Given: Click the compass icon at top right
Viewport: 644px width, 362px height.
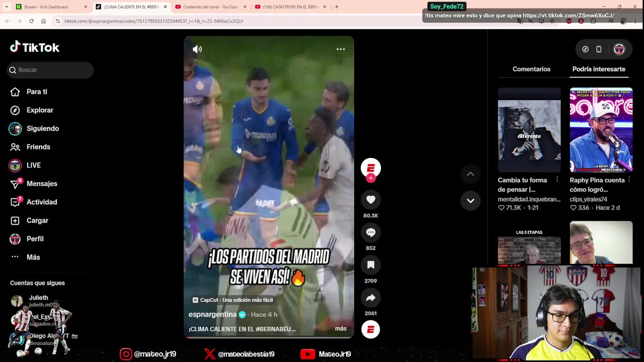Looking at the screenshot, I should [585, 49].
